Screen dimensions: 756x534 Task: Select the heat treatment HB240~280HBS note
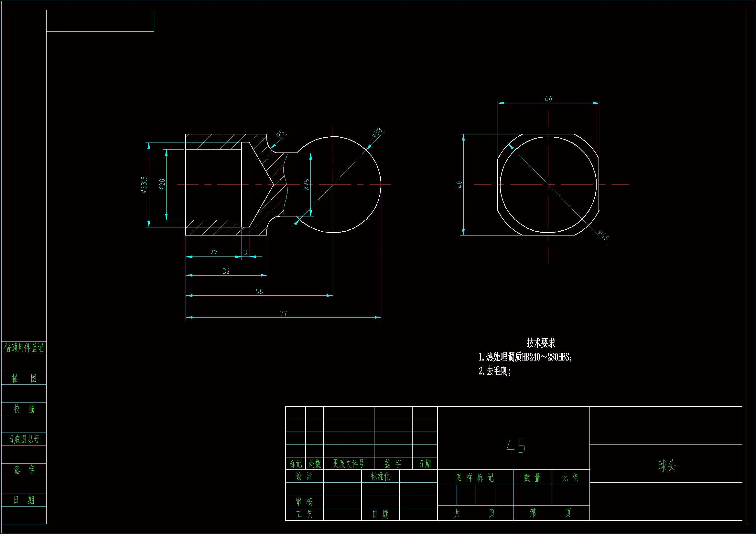(525, 357)
